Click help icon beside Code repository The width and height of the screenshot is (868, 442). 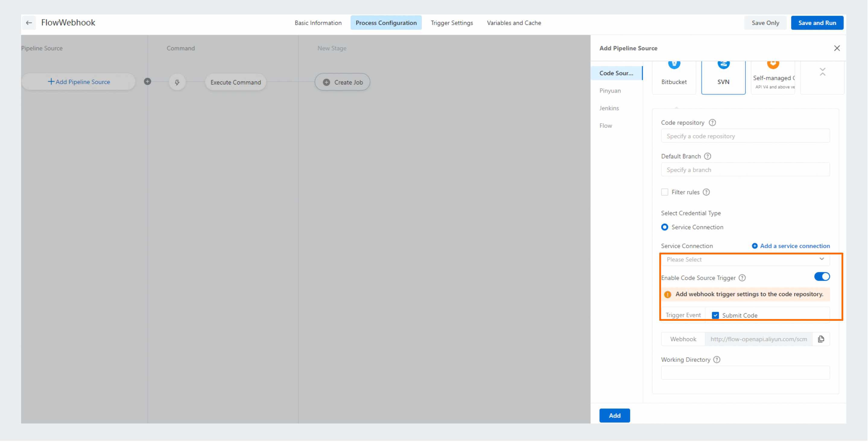point(712,123)
